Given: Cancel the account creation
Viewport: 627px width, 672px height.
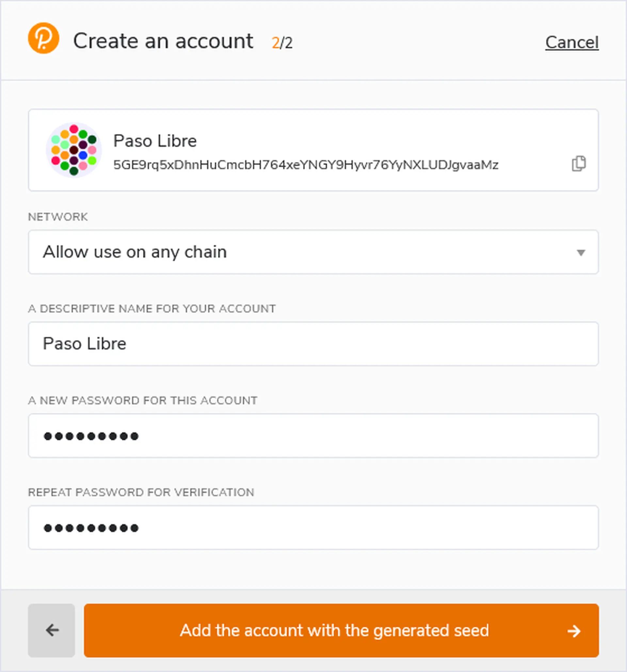Looking at the screenshot, I should 571,42.
